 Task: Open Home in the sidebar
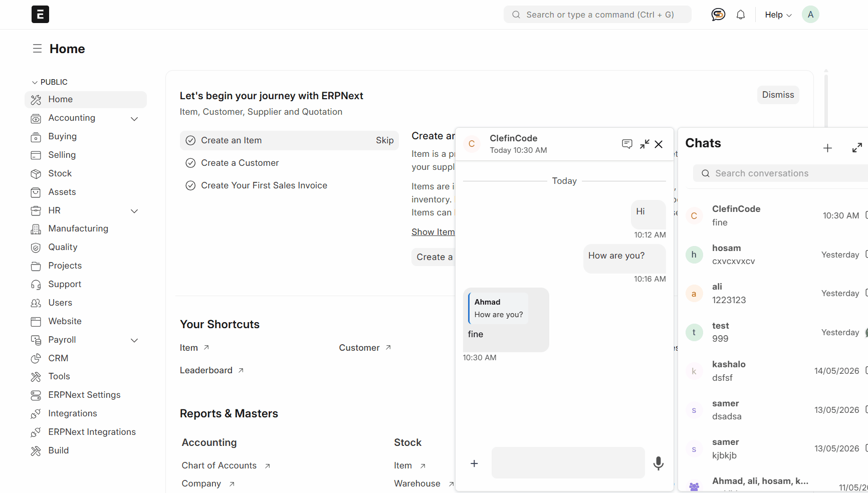click(86, 99)
